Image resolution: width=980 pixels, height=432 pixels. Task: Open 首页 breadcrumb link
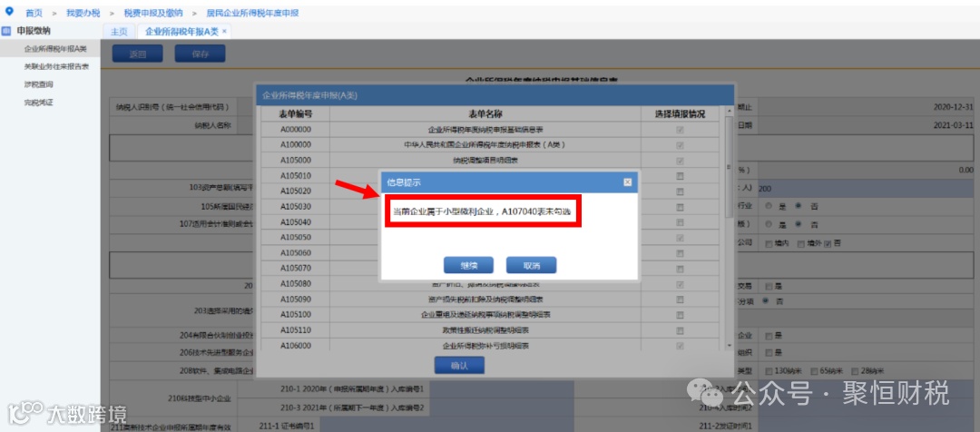[34, 13]
